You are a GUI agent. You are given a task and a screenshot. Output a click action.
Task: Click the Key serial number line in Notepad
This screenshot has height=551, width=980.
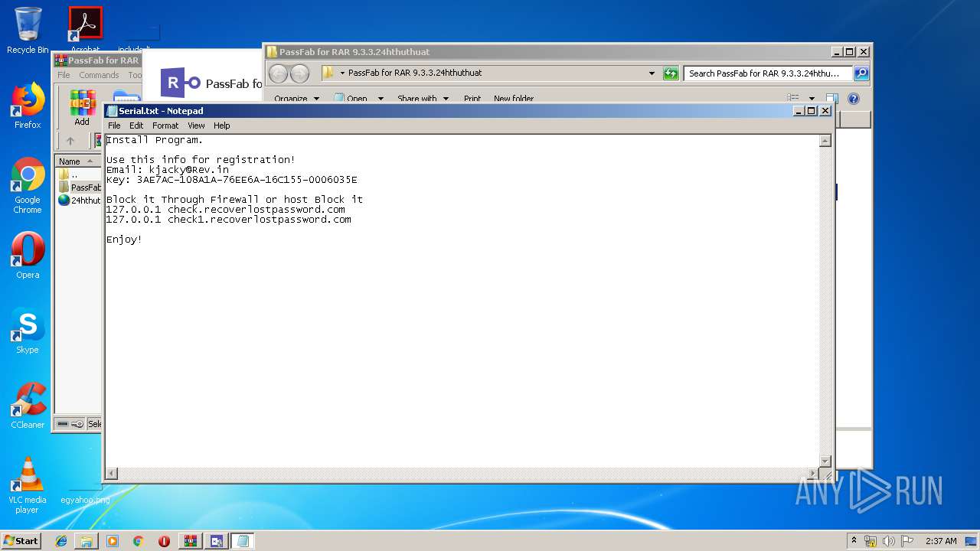click(x=232, y=180)
